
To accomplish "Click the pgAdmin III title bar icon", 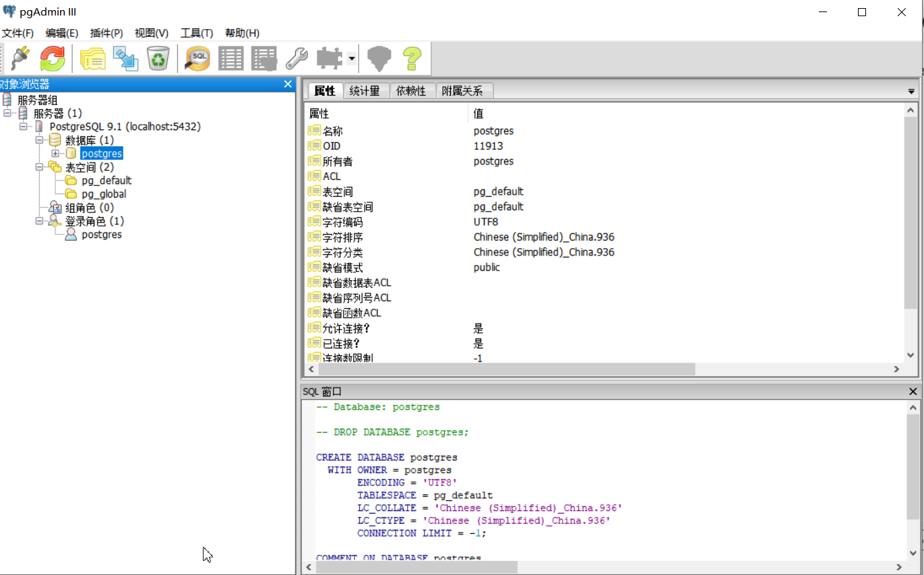I will 9,11.
